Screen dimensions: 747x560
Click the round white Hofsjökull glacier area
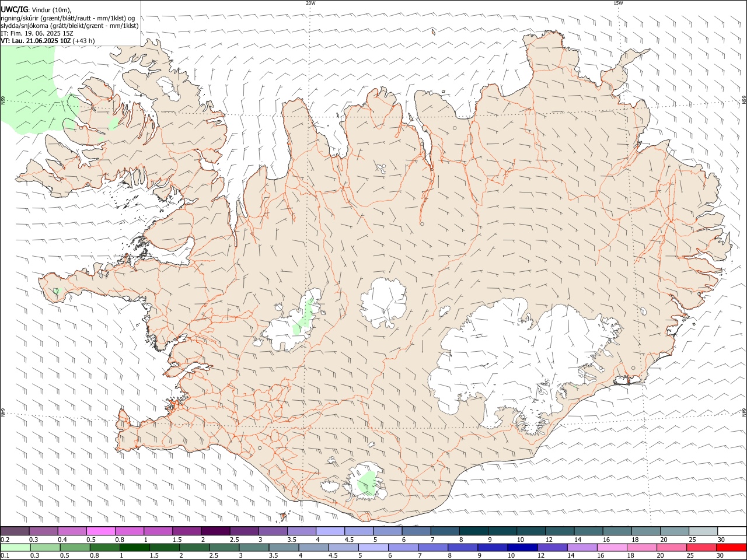[x=383, y=303]
